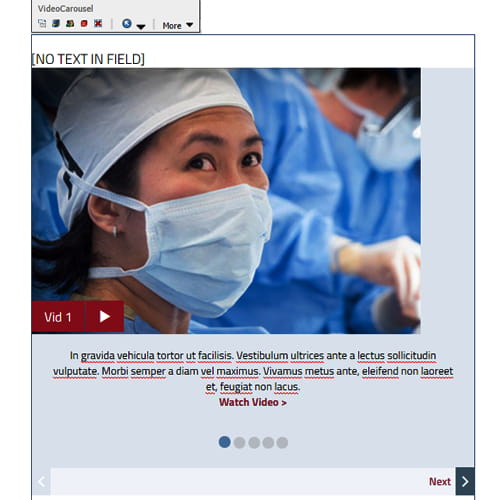Open the Watch Video link

[253, 402]
